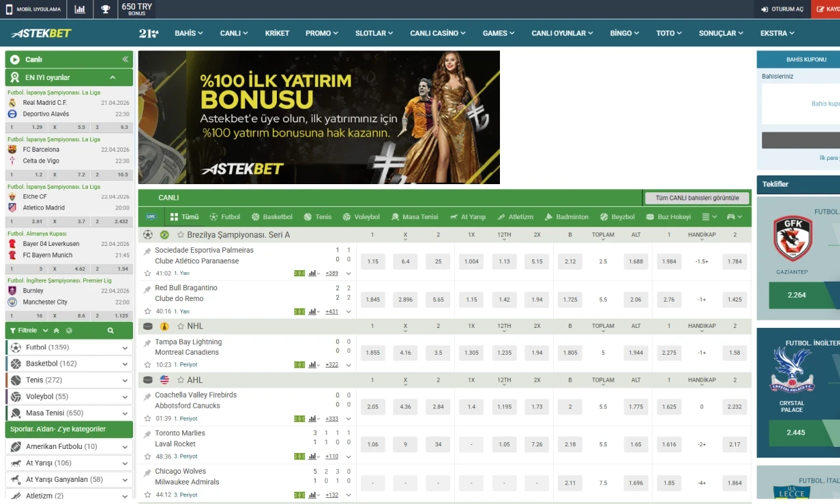This screenshot has width=840, height=504.
Task: Click the LIVE badge icon in sports filter bar
Action: [x=151, y=217]
